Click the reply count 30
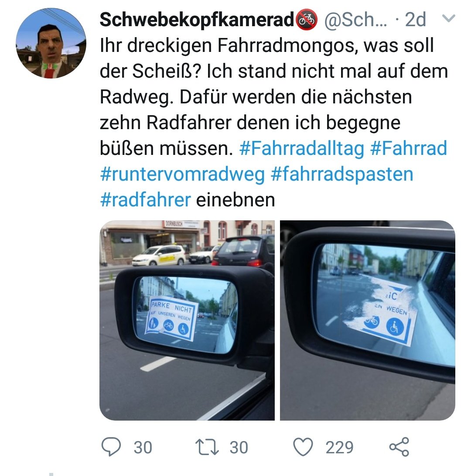The height and width of the screenshot is (476, 471). pos(143,448)
